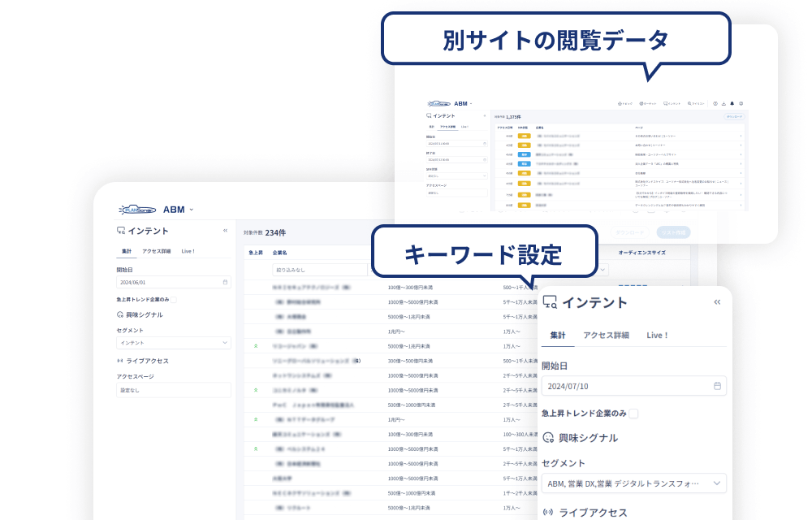Open notifications via the bell icon
The image size is (812, 520).
tap(732, 104)
